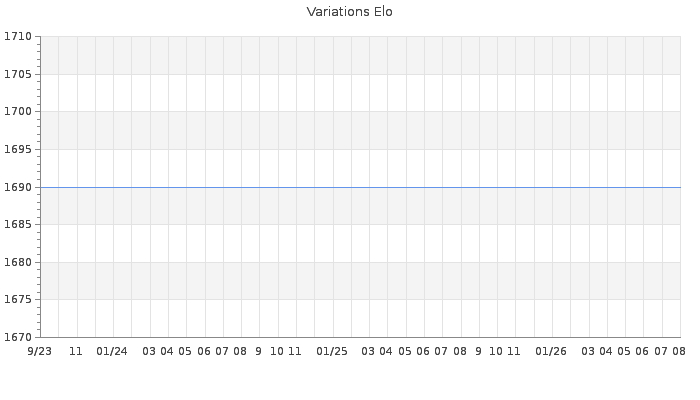Select the 9/23 date label on x-axis

[x=40, y=352]
